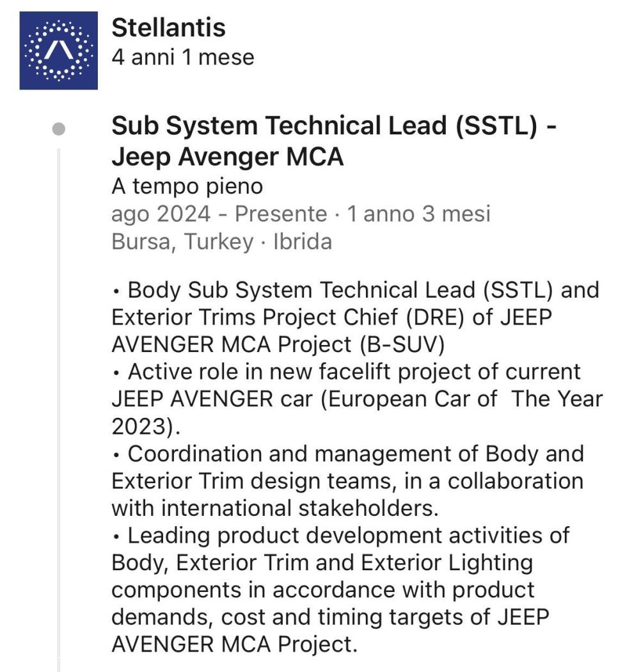This screenshot has height=672, width=641.
Task: Click the "Ibrida" work mode label
Action: (303, 242)
